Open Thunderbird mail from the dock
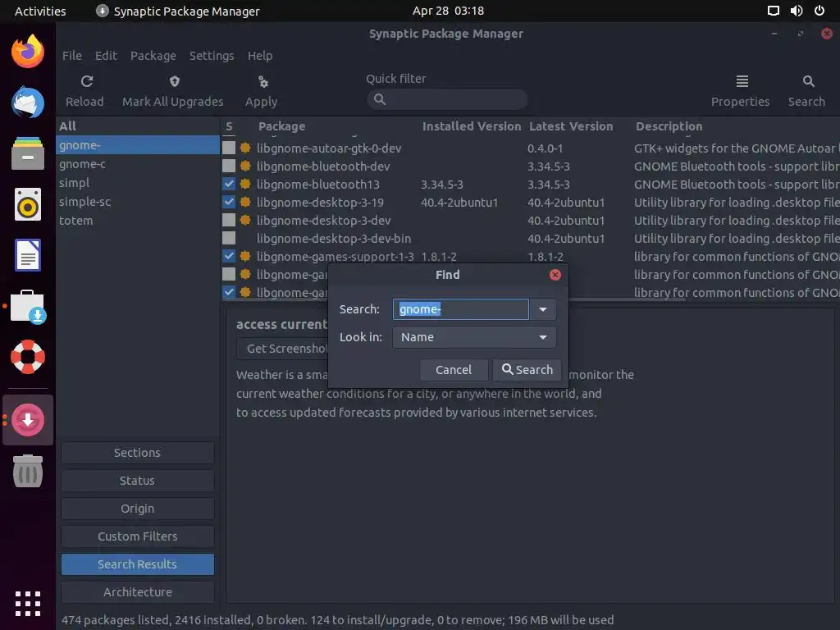840x630 pixels. [28, 102]
